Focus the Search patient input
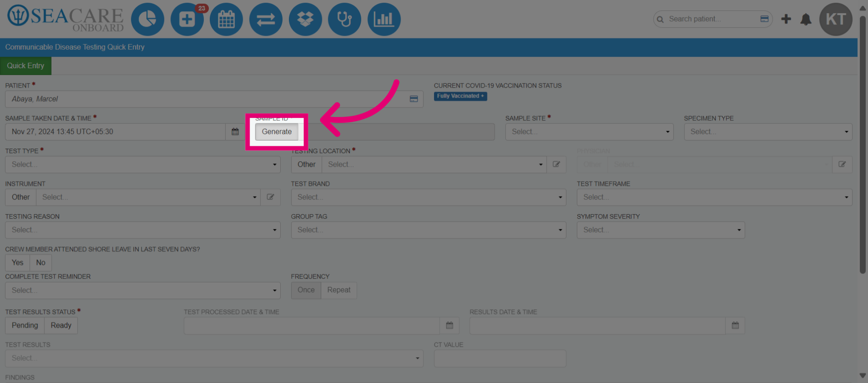This screenshot has height=383, width=868. 712,19
